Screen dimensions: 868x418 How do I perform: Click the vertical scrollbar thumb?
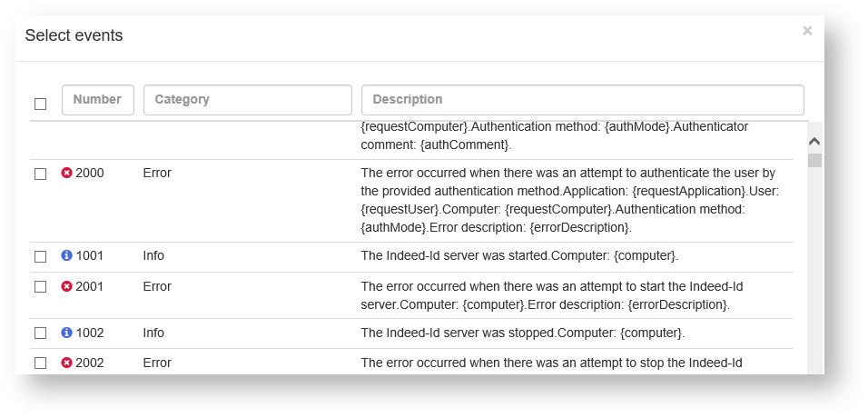(814, 161)
